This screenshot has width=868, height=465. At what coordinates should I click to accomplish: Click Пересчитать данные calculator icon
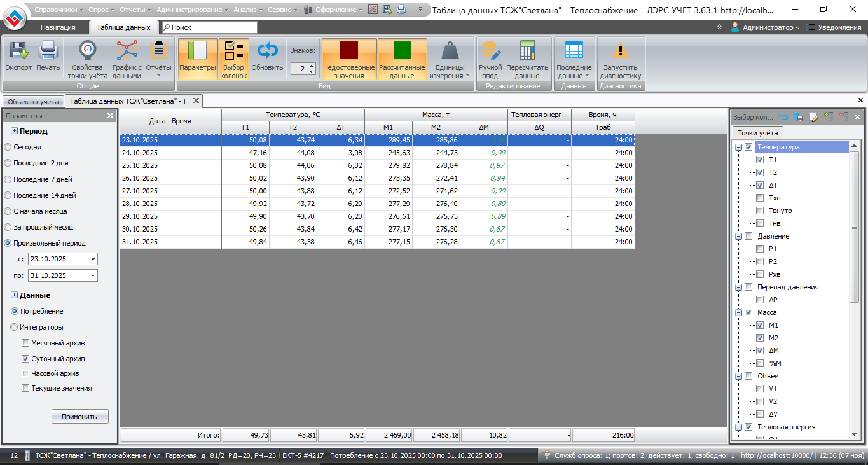[x=527, y=51]
